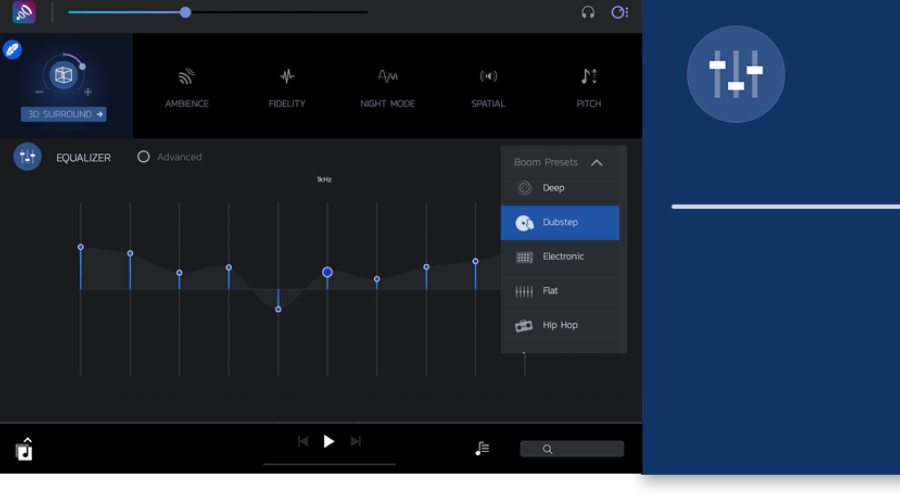The image size is (900, 500).
Task: Click the song search field
Action: [x=572, y=449]
